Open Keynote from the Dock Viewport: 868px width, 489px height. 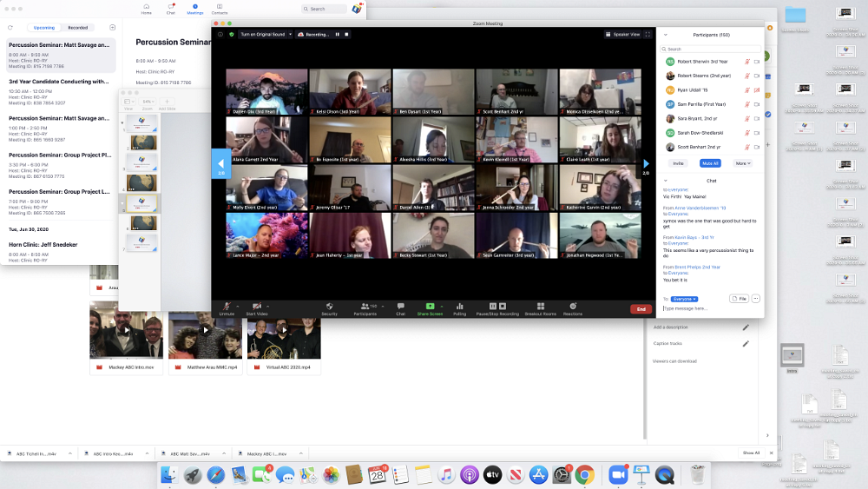pos(641,475)
